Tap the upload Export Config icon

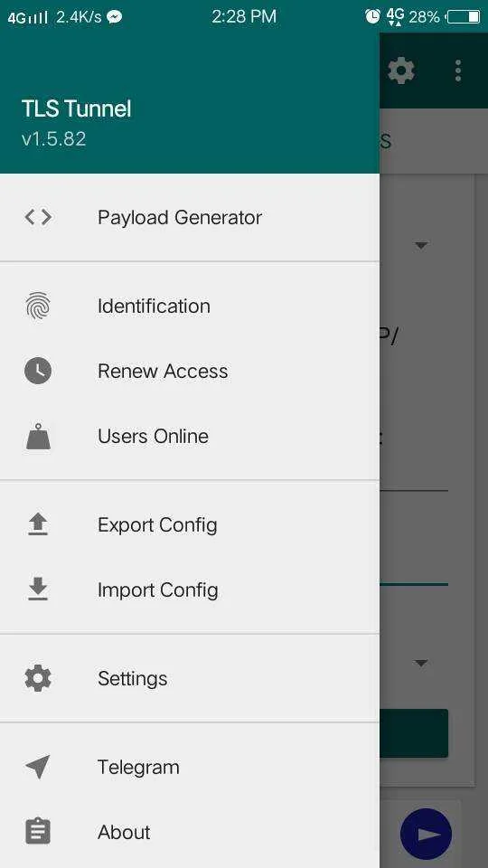pyautogui.click(x=38, y=524)
